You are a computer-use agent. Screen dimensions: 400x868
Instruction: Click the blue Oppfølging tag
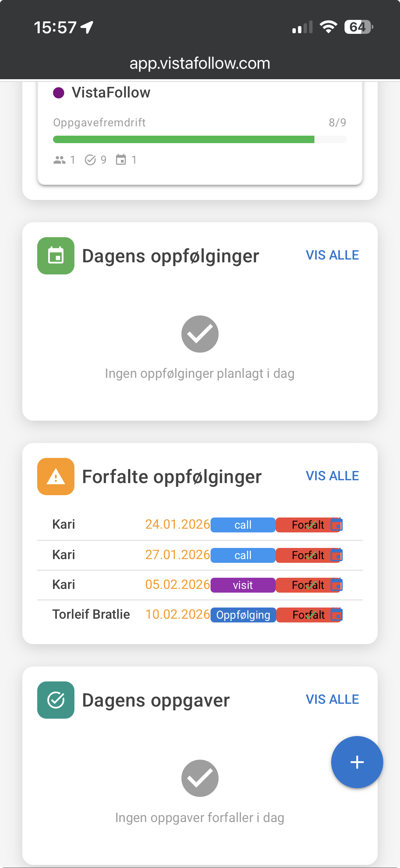243,615
